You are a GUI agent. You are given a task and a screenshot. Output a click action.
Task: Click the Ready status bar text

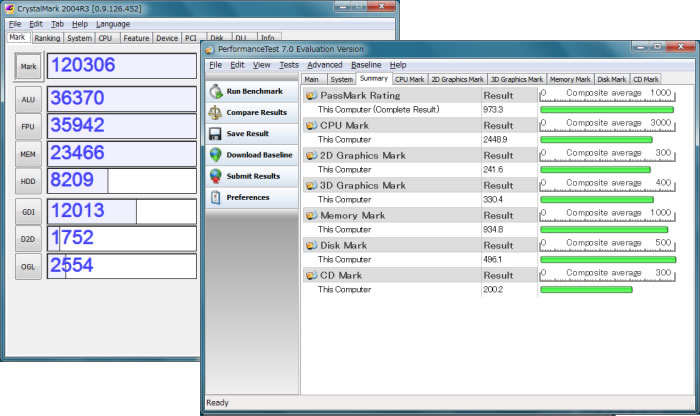click(217, 403)
